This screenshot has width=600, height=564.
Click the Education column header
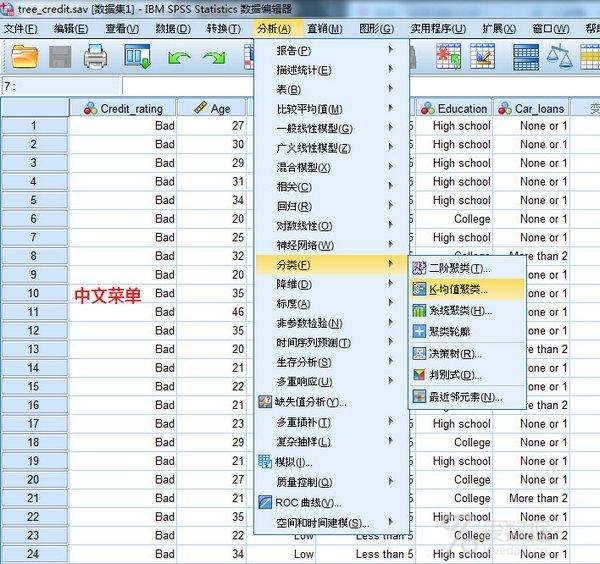click(454, 108)
